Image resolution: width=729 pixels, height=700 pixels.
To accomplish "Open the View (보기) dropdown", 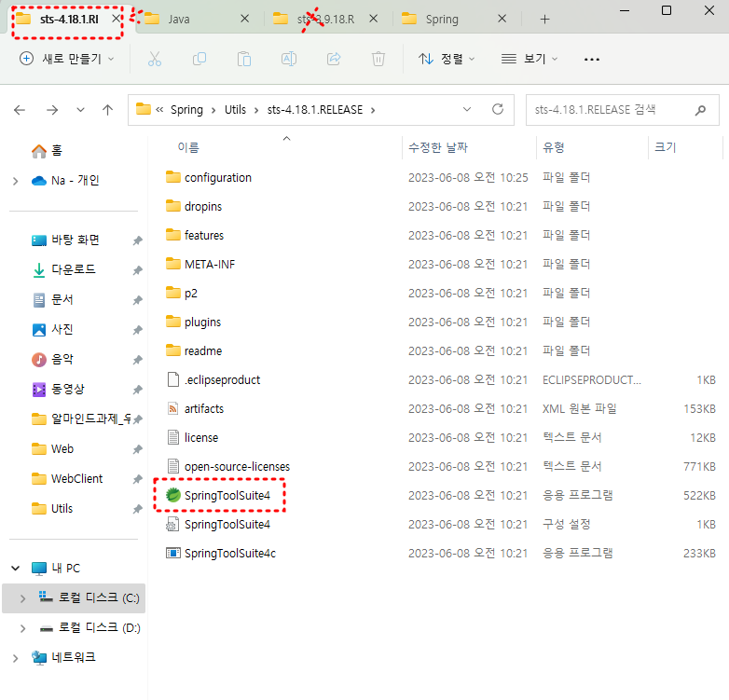I will point(530,59).
